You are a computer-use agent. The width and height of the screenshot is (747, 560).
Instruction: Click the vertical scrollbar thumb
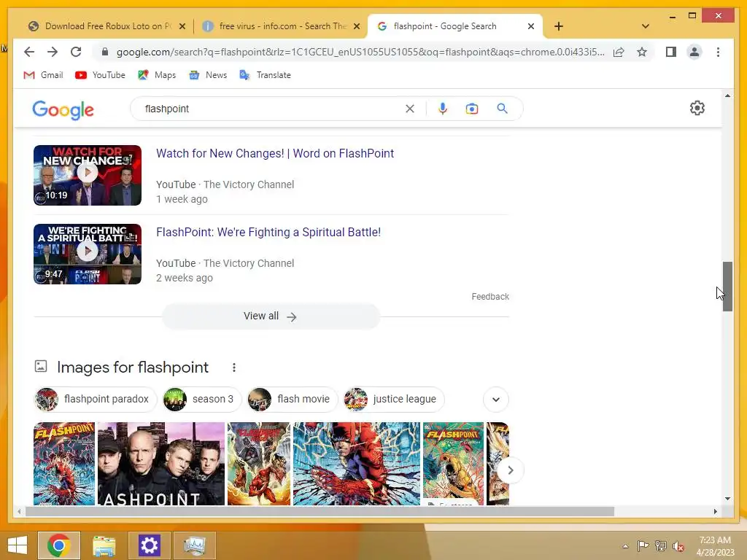pyautogui.click(x=727, y=286)
